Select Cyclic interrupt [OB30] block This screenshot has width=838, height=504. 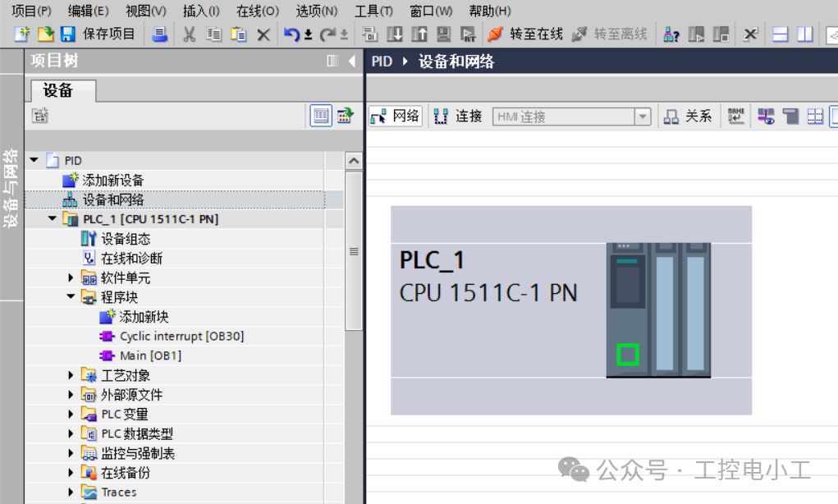pyautogui.click(x=181, y=337)
